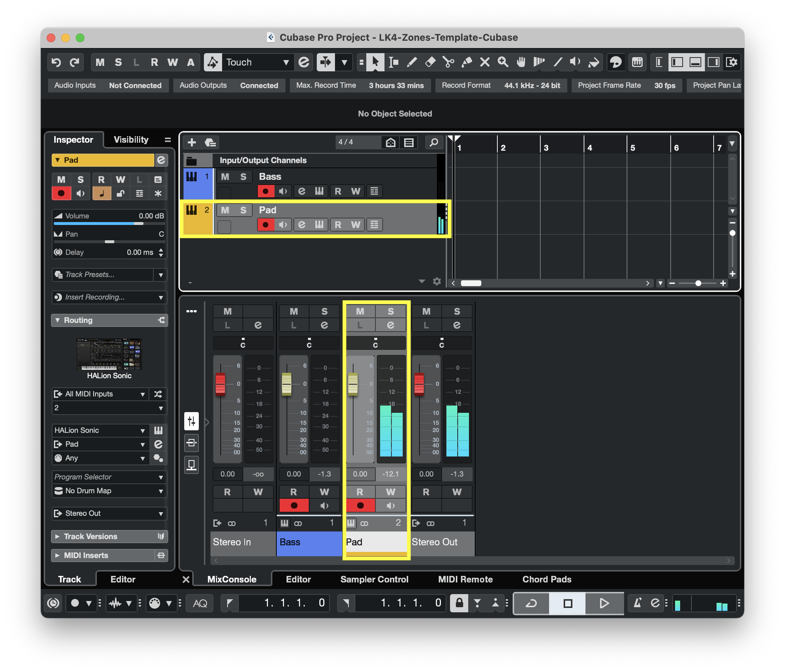This screenshot has height=672, width=785.
Task: Click the HALion Sonic instrument thumbnail
Action: click(x=109, y=354)
